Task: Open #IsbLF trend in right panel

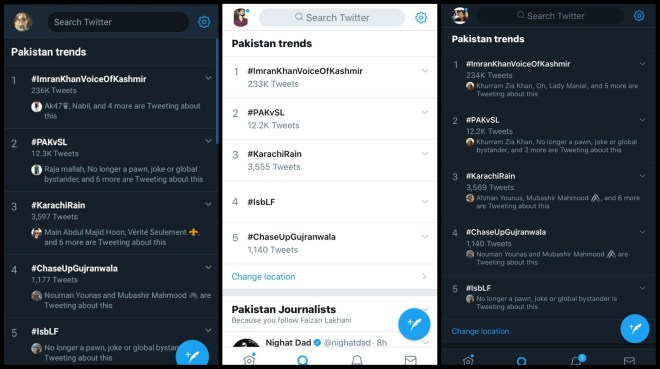Action: point(479,288)
